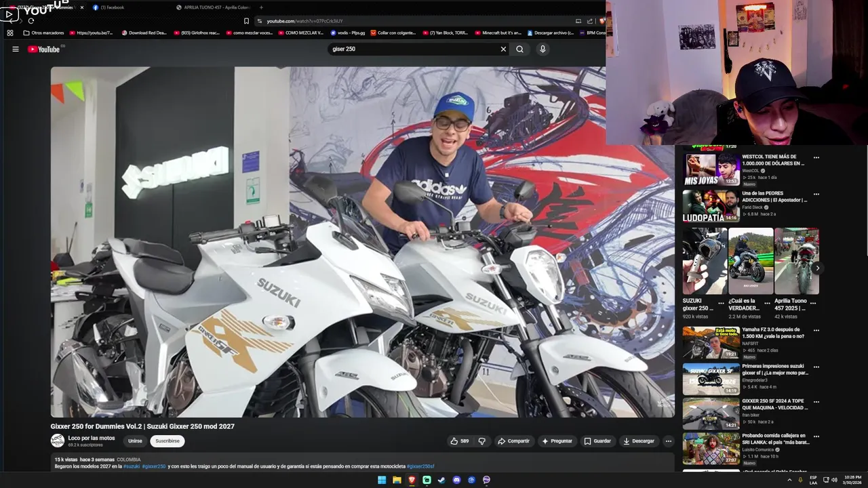868x488 pixels.
Task: Open the video's more actions ellipsis
Action: (x=668, y=441)
